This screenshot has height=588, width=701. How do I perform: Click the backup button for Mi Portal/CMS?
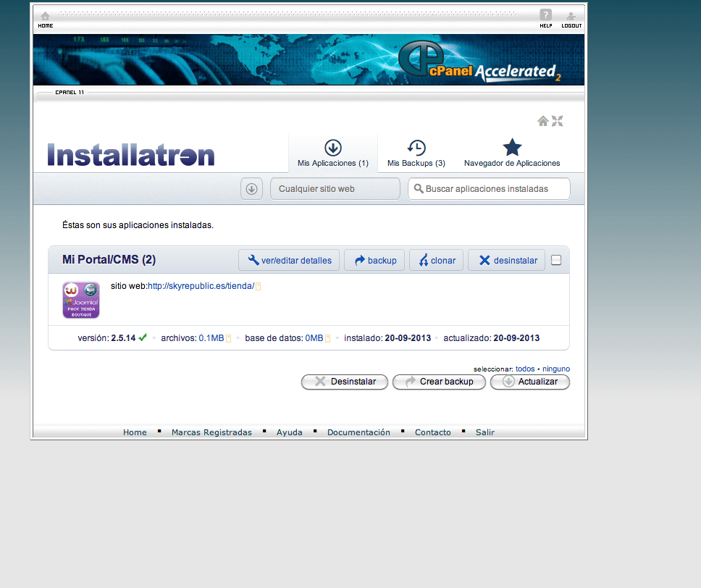pyautogui.click(x=374, y=260)
